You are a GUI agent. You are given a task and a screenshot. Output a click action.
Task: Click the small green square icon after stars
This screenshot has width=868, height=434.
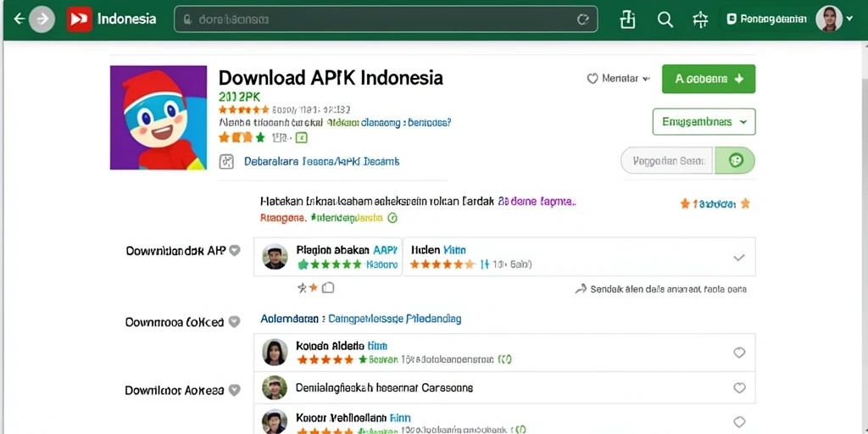301,137
